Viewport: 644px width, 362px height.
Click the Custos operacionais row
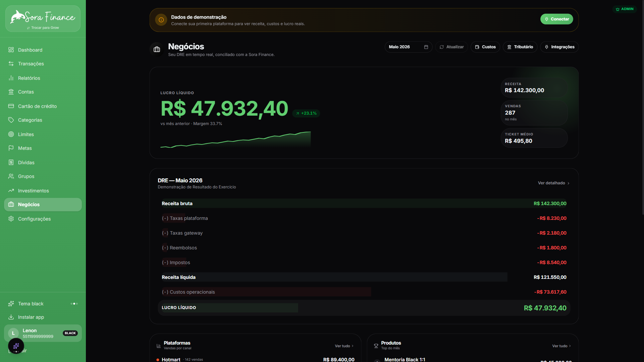pyautogui.click(x=364, y=292)
